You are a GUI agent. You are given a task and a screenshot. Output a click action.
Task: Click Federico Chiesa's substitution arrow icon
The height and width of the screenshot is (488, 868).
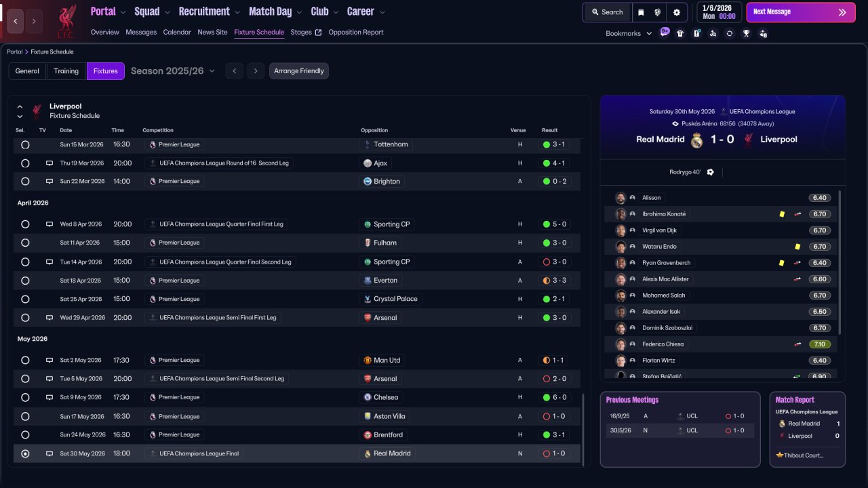pos(797,344)
